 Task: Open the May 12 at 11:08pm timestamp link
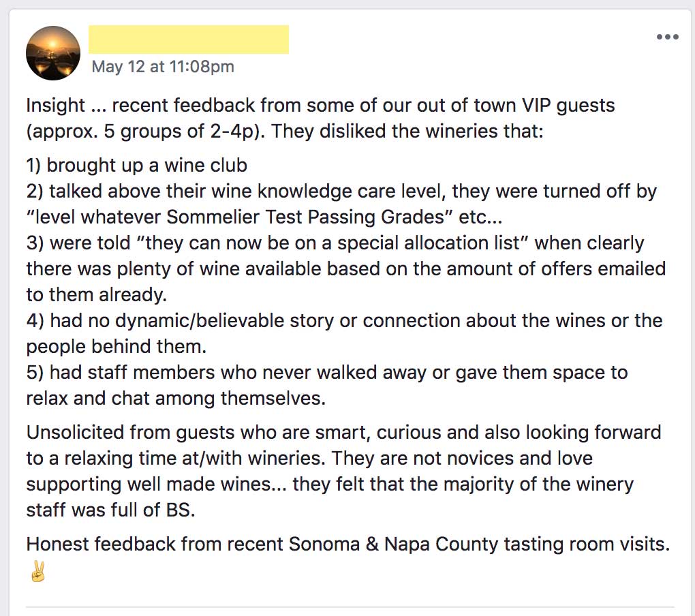coord(163,67)
